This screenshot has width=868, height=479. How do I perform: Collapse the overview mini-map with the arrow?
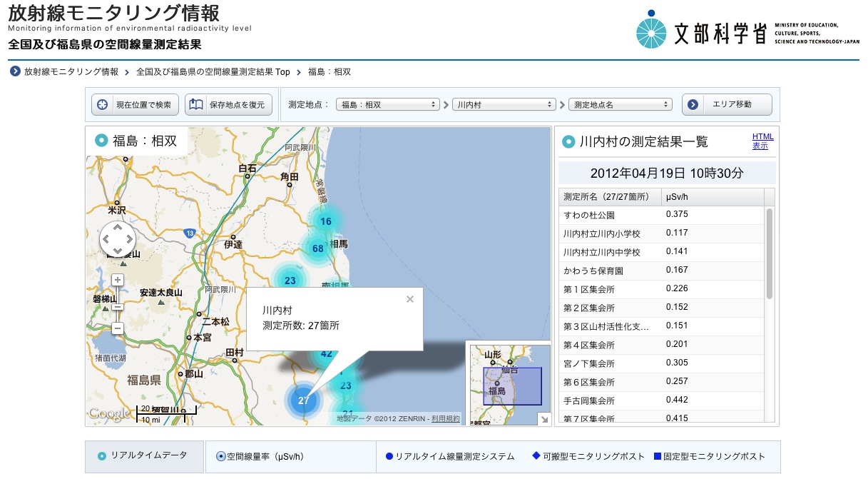click(543, 419)
